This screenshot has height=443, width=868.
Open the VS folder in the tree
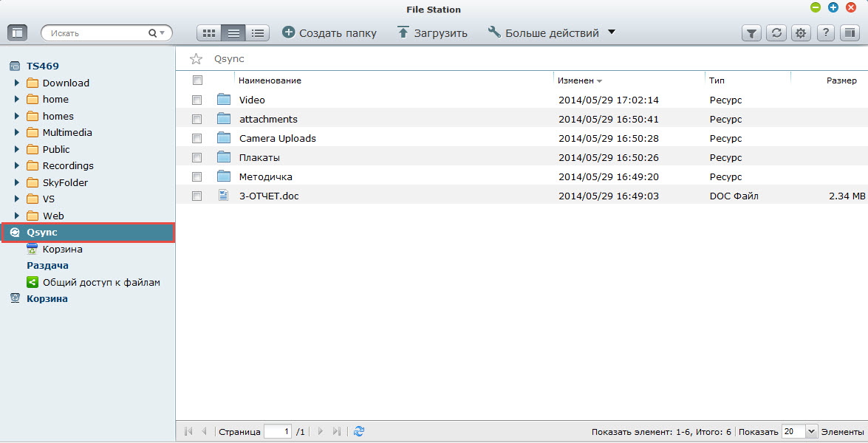[x=49, y=199]
